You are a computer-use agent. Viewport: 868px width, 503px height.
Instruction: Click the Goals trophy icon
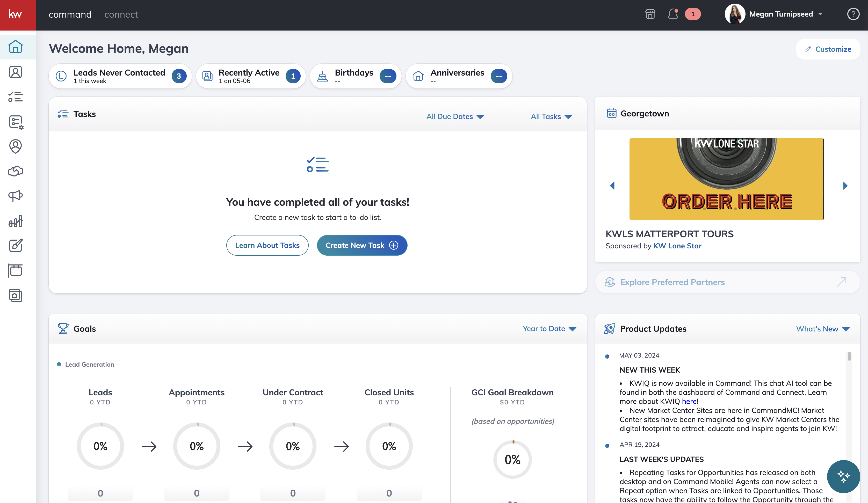(63, 328)
